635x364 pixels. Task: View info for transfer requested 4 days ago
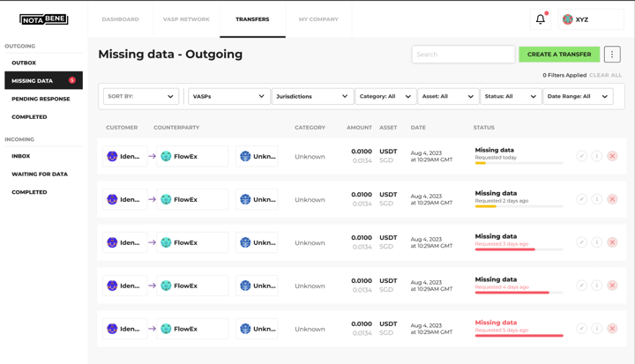coord(596,286)
